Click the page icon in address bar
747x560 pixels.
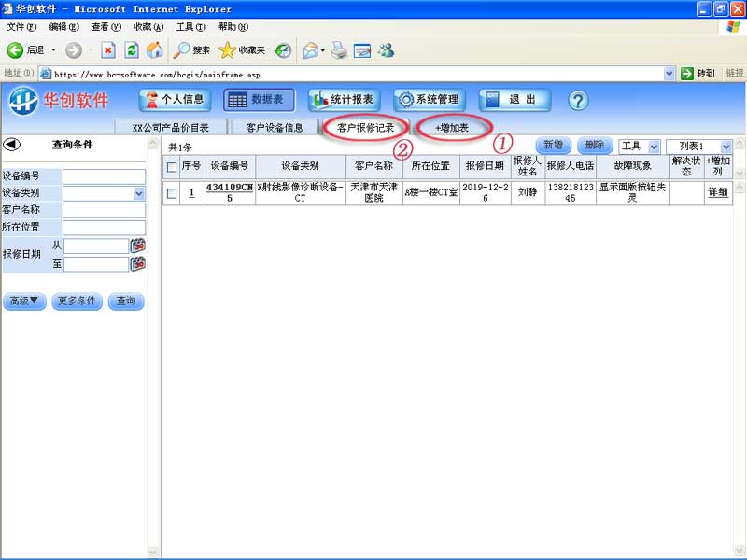[x=46, y=74]
